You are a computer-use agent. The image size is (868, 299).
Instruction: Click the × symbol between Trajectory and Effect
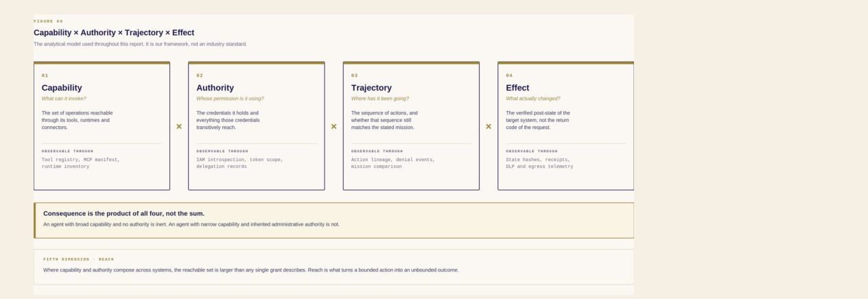pos(489,127)
